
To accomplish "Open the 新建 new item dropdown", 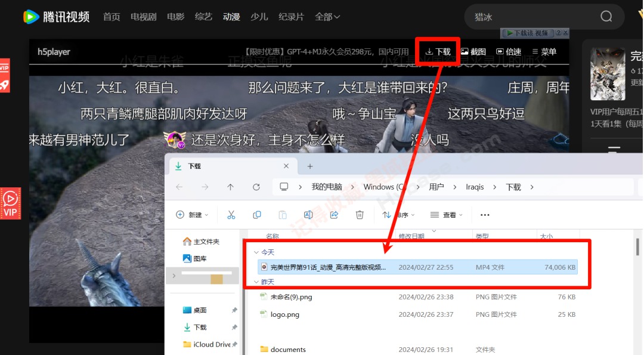I will (x=192, y=214).
